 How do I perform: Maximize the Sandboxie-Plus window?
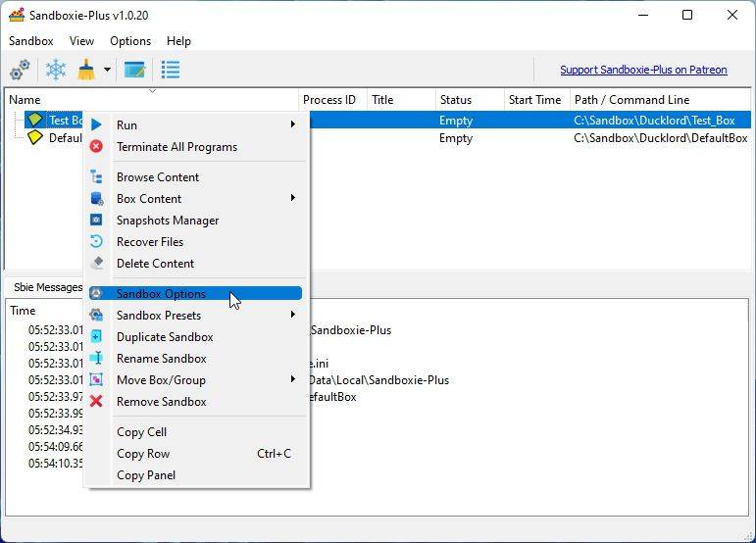coord(687,15)
